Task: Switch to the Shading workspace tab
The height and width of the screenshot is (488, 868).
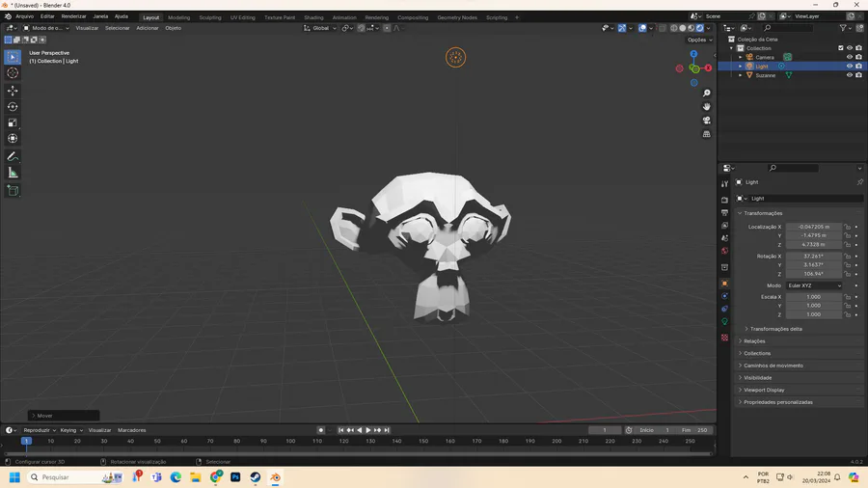Action: tap(313, 17)
